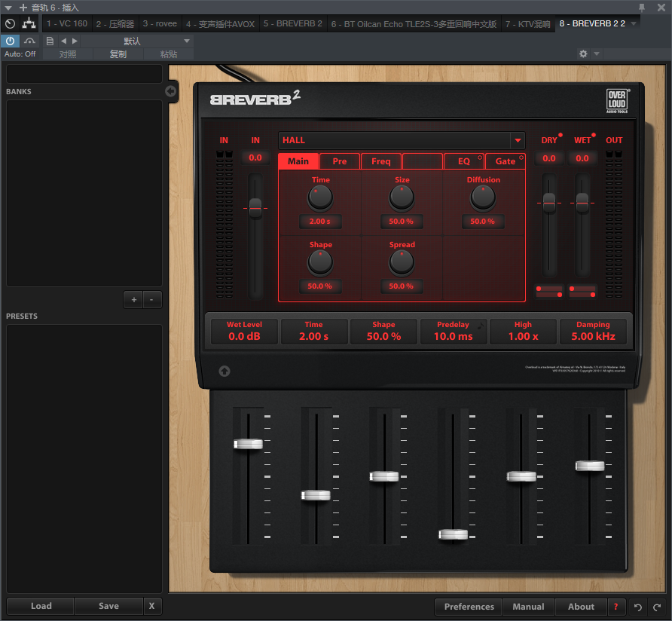Click the Time 2.00 s value field

click(320, 222)
